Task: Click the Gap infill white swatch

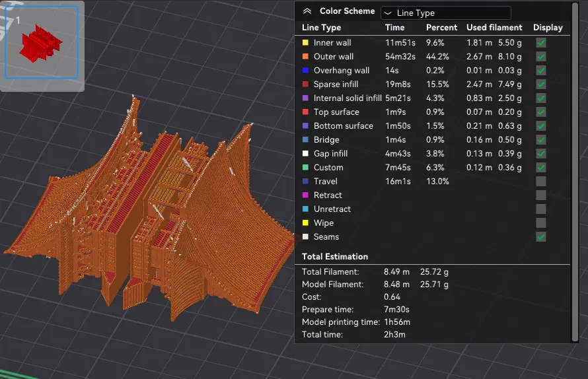Action: tap(305, 153)
